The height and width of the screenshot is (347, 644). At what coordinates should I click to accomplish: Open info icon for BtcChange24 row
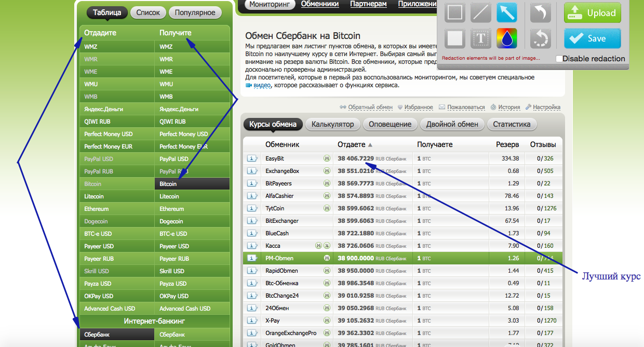252,296
